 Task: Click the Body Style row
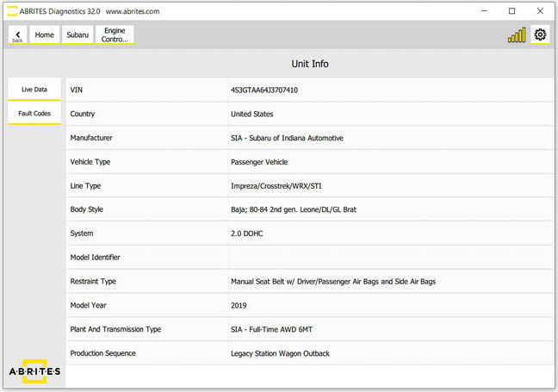point(309,209)
